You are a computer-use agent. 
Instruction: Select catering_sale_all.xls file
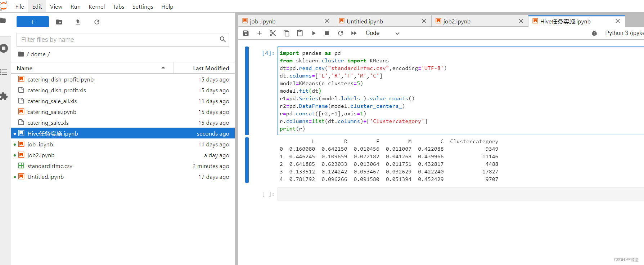pos(123,101)
